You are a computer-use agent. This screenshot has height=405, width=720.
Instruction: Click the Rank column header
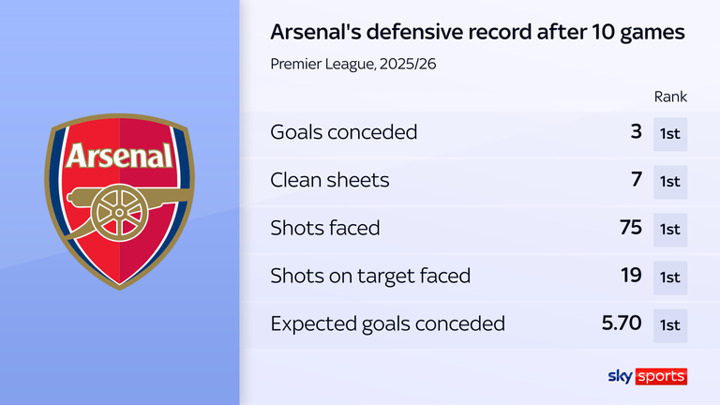pyautogui.click(x=669, y=96)
